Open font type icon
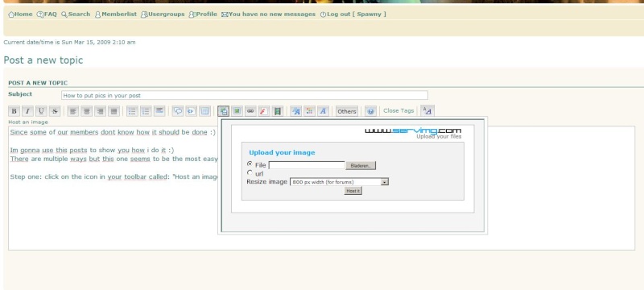The image size is (644, 290). [324, 111]
